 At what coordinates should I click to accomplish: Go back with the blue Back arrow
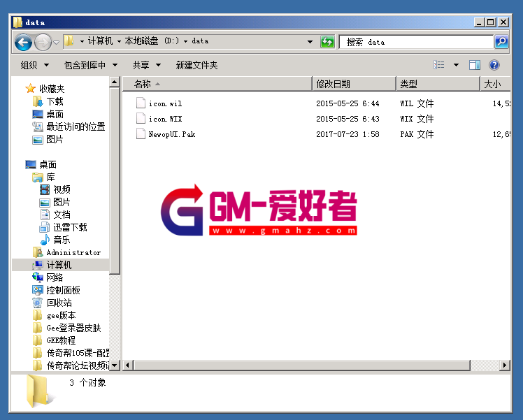coord(23,43)
